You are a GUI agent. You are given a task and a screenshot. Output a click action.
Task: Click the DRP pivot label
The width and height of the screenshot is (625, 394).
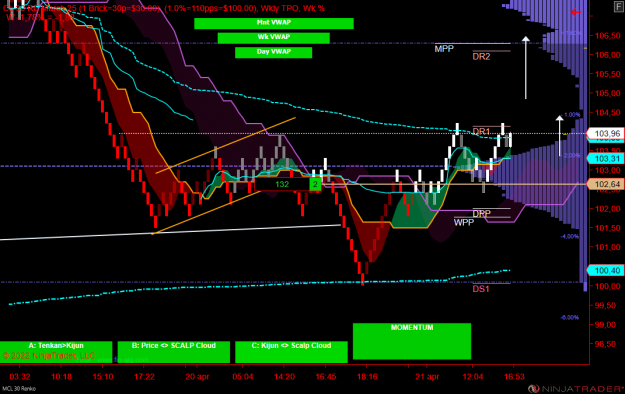[482, 213]
